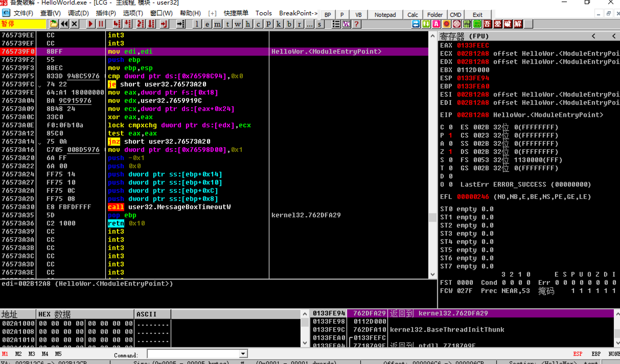Open Run trace with '...' button
Screen dimensions: 620x364
click(309, 24)
